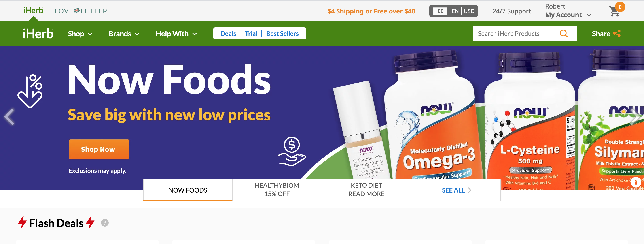Select the KETO DIET READ MORE tab
Viewport: 644px width, 244px height.
[366, 190]
